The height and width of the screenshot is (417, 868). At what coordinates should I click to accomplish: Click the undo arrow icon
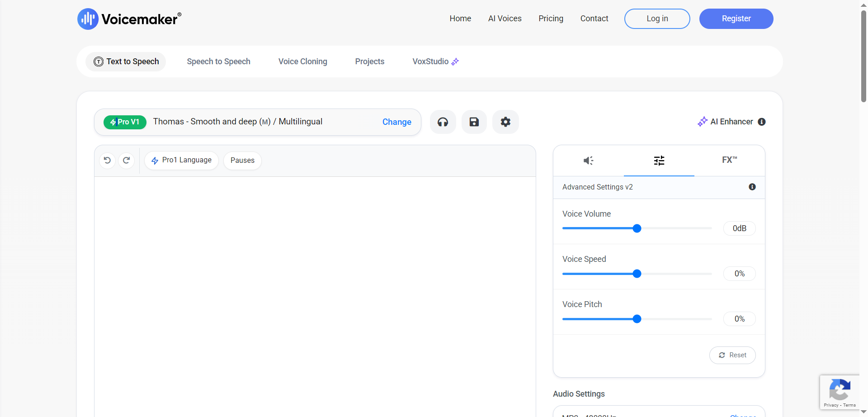click(107, 160)
